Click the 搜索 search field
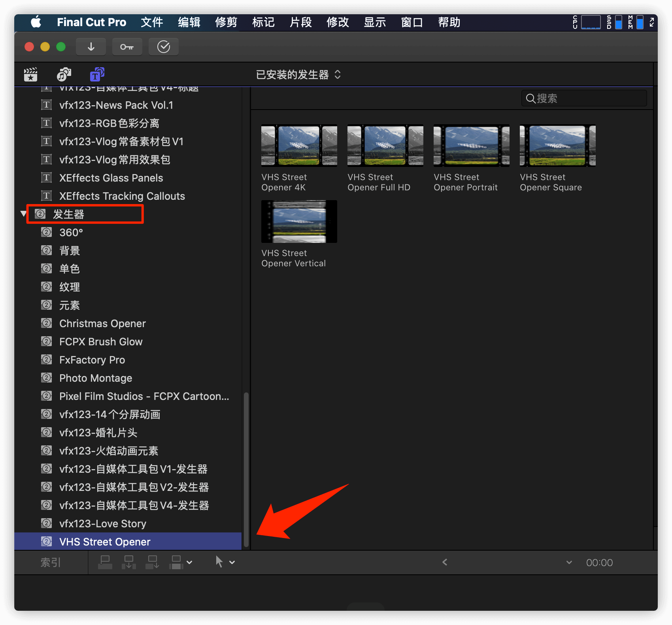The image size is (672, 625). pos(584,98)
